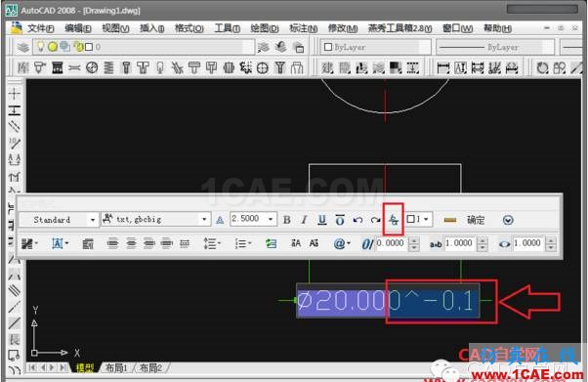Open the 标注(N) menu
The image size is (588, 382).
click(x=304, y=28)
